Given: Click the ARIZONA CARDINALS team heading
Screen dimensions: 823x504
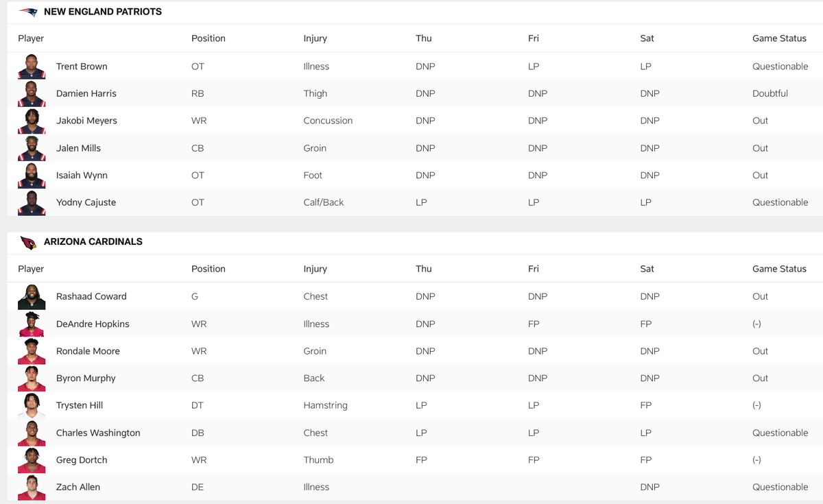Looking at the screenshot, I should coord(93,242).
